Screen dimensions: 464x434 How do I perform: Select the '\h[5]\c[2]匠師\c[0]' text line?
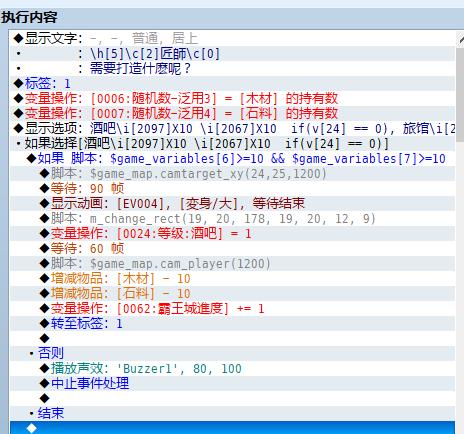coord(232,53)
